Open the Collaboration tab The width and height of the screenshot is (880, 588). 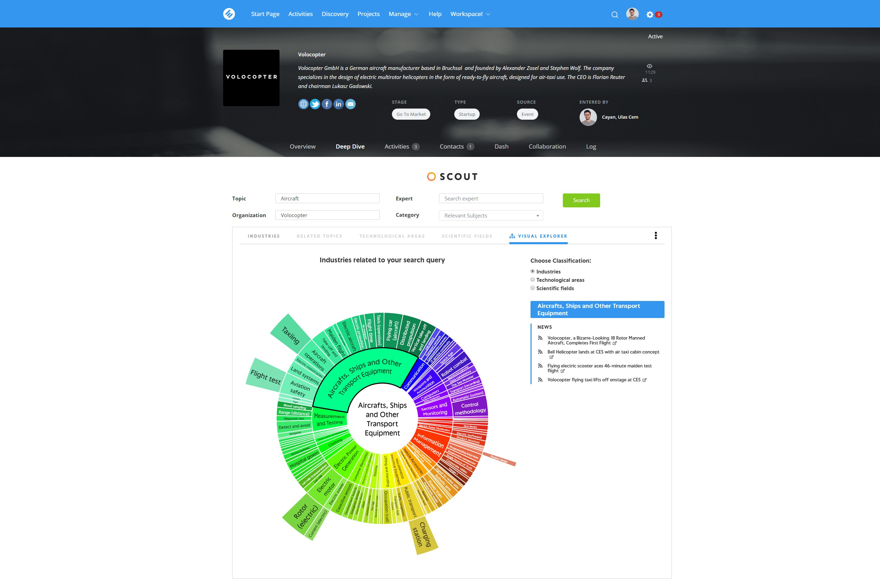547,146
